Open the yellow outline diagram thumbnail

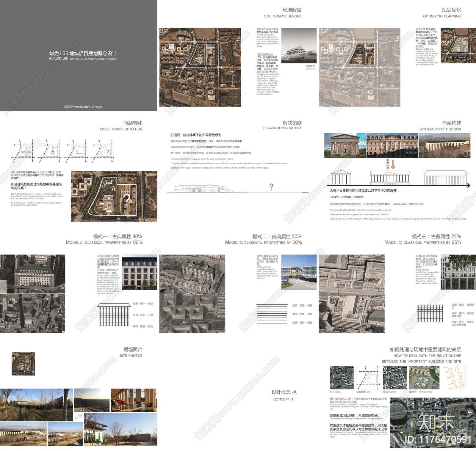point(454,378)
